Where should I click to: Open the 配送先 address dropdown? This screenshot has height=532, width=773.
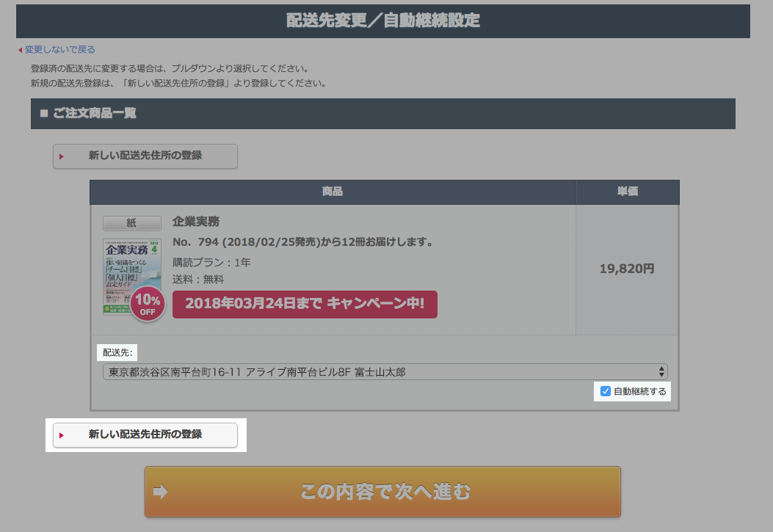385,372
